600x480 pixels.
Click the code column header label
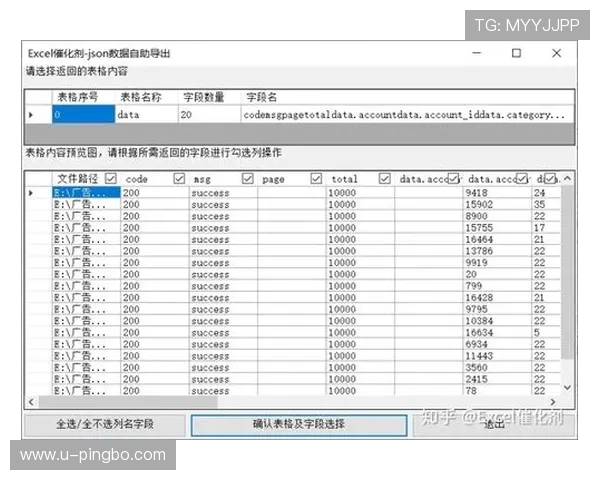pos(137,179)
